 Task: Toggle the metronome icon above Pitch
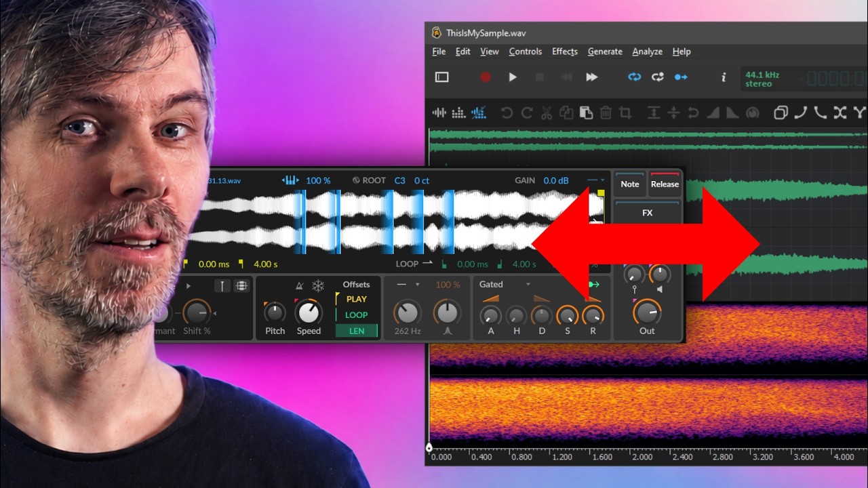coord(300,286)
